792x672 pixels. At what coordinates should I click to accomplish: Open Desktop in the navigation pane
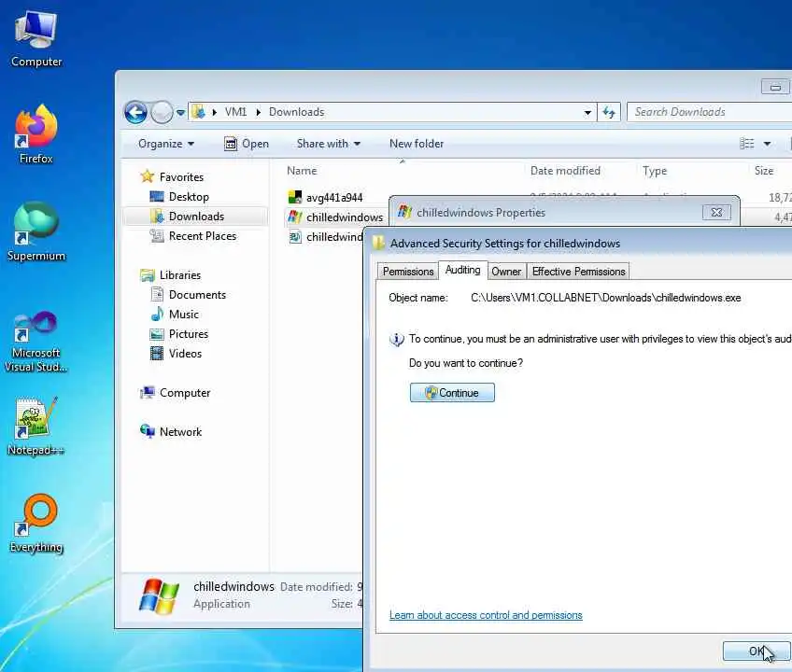[x=179, y=196]
